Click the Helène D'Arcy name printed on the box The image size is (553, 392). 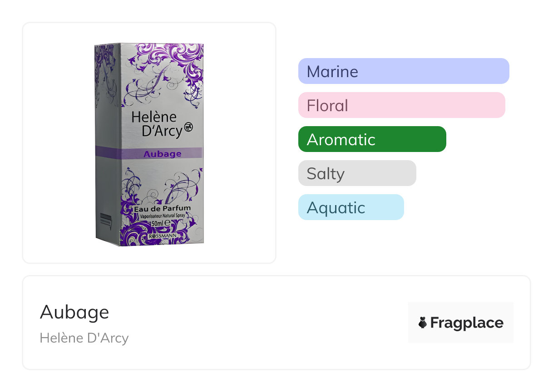coord(157,124)
